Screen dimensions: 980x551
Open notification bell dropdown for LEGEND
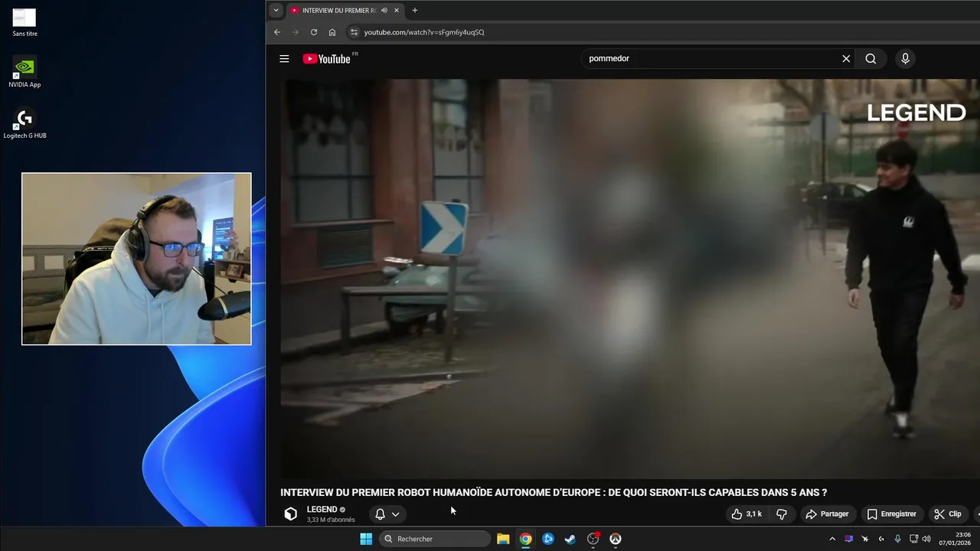pyautogui.click(x=387, y=514)
